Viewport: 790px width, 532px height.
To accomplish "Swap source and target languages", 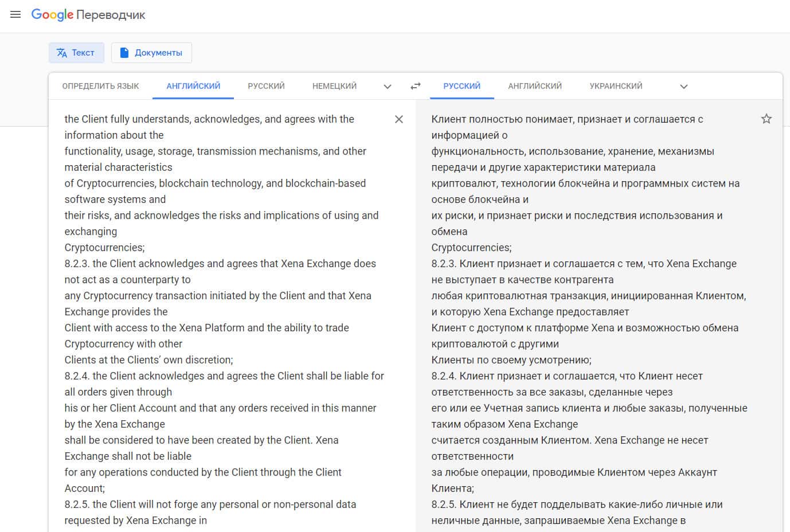I will [416, 86].
